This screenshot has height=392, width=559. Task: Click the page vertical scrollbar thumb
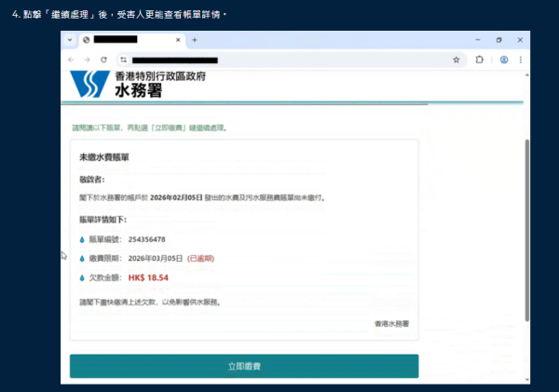527,231
